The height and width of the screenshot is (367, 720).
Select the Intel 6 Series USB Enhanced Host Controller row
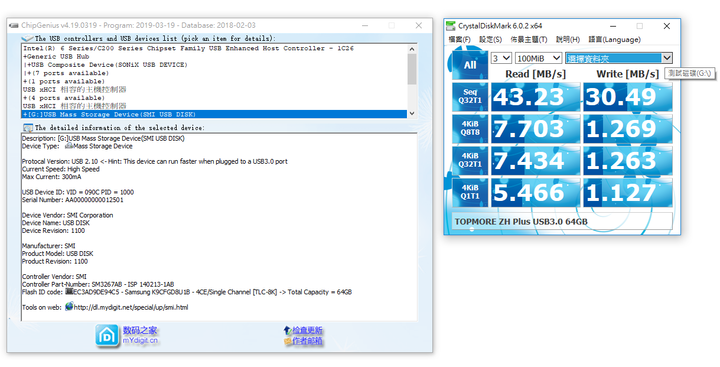coord(214,48)
